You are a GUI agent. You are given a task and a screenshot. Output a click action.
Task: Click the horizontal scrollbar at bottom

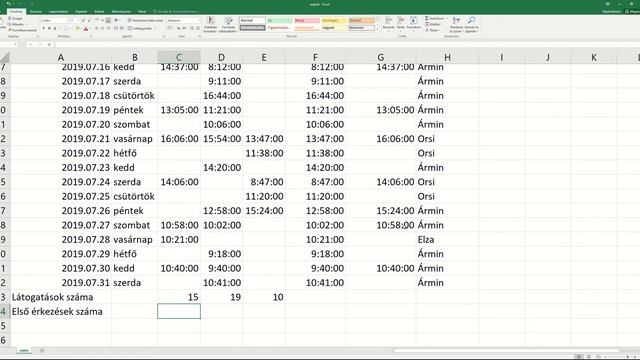[x=506, y=350]
